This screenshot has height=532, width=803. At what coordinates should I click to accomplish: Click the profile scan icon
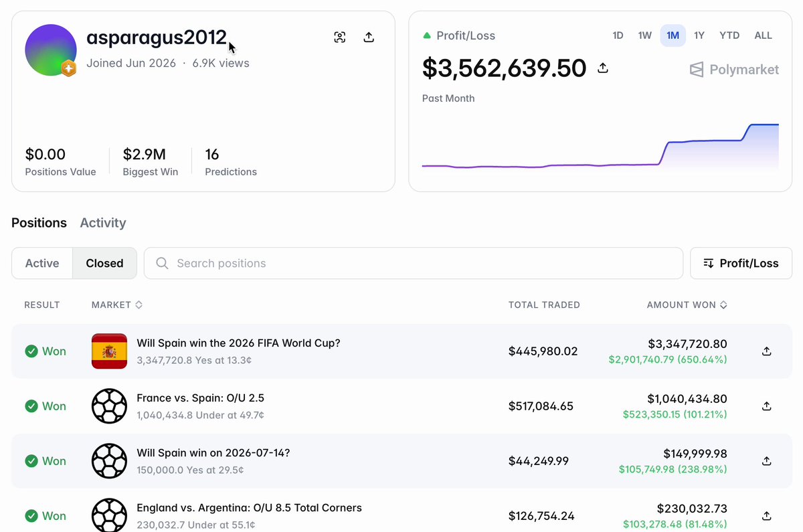(340, 37)
